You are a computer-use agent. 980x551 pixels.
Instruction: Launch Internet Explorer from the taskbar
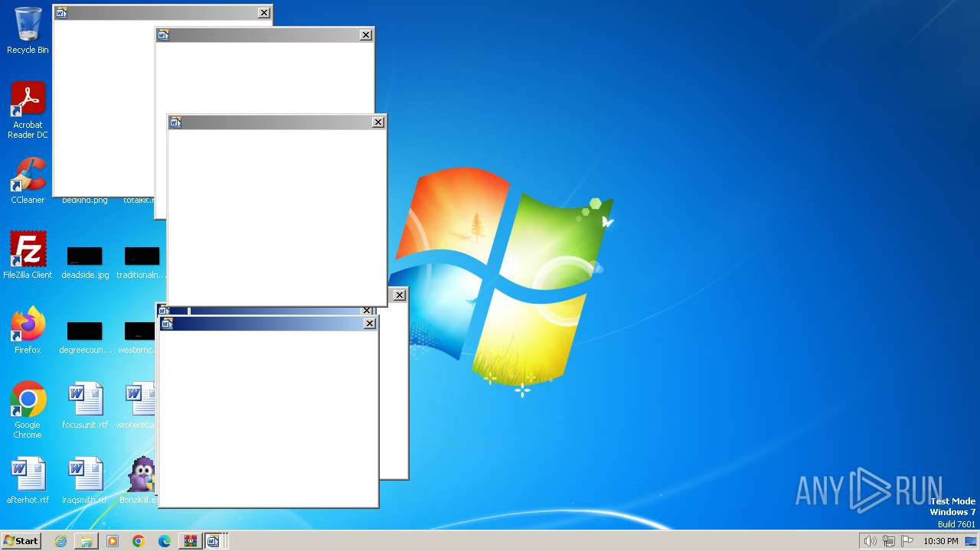pos(60,541)
